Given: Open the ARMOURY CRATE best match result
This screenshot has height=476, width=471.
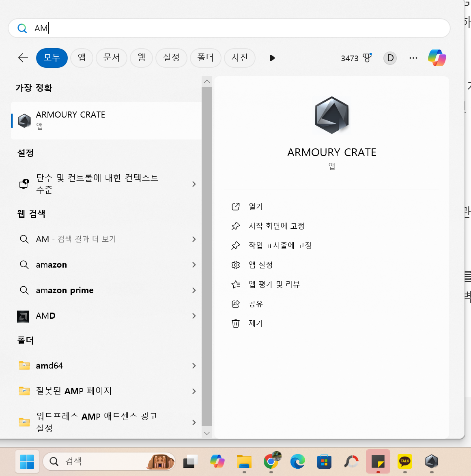Looking at the screenshot, I should 106,120.
